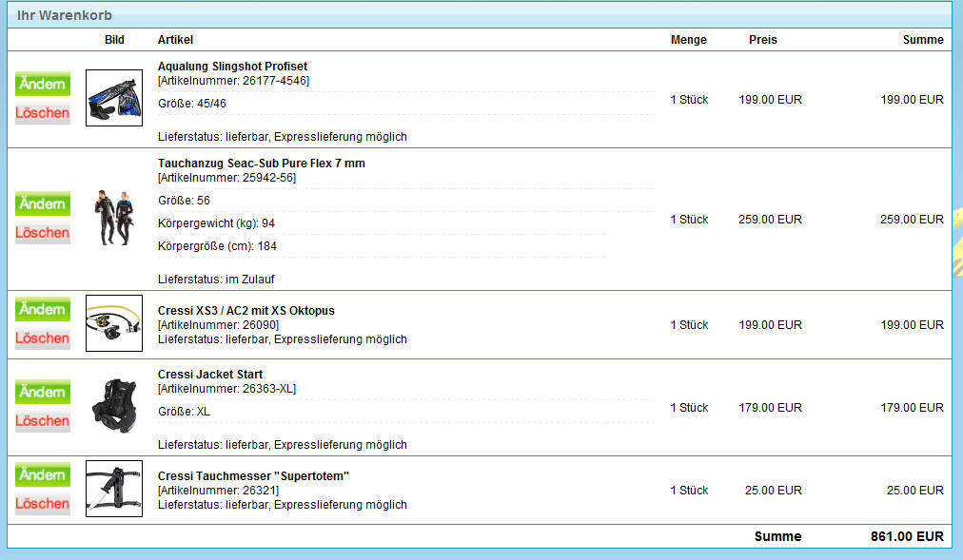Image resolution: width=963 pixels, height=560 pixels.
Task: Click the Menge column header
Action: pos(689,40)
